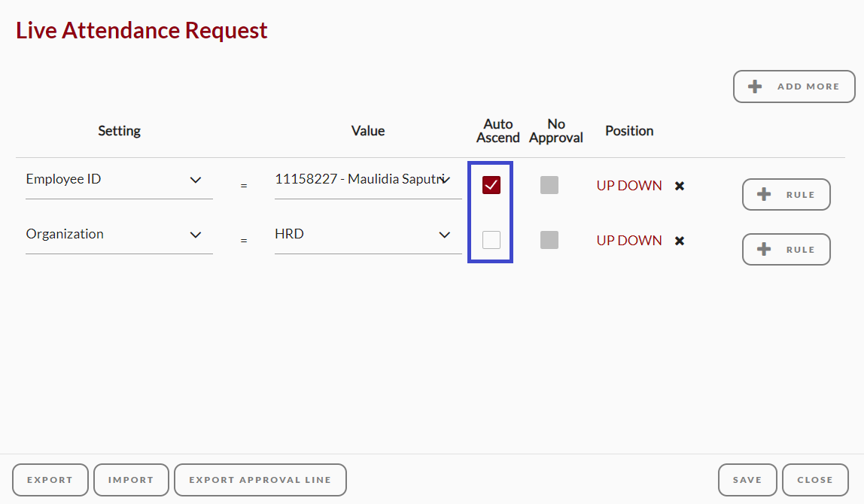Delete the Organization row using X icon
Screen dimensions: 864x504
pos(680,241)
